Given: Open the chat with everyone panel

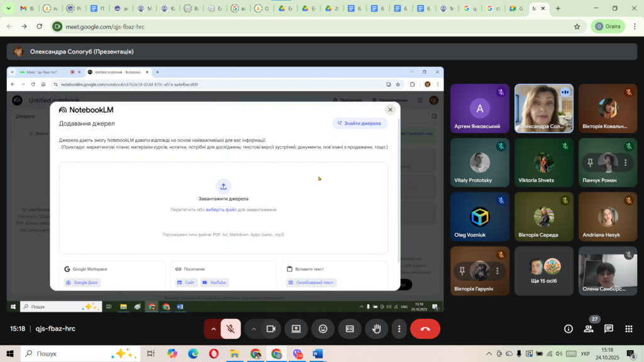Looking at the screenshot, I should click(609, 329).
